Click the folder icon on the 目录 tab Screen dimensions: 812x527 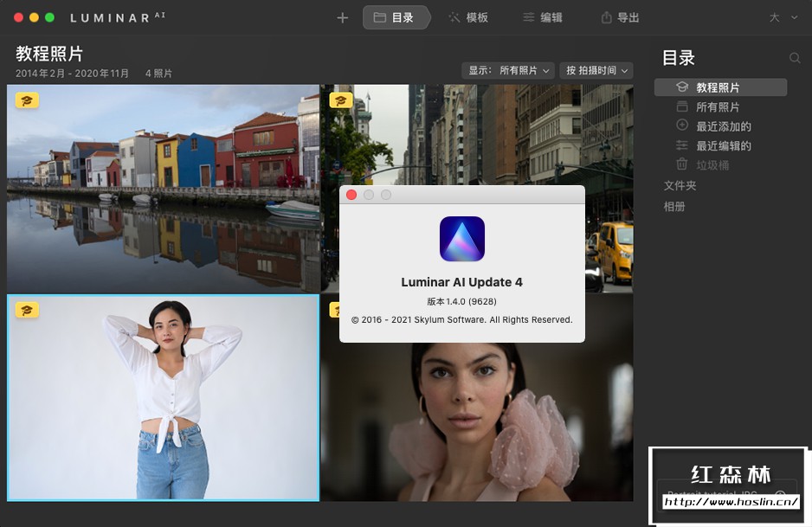click(379, 17)
